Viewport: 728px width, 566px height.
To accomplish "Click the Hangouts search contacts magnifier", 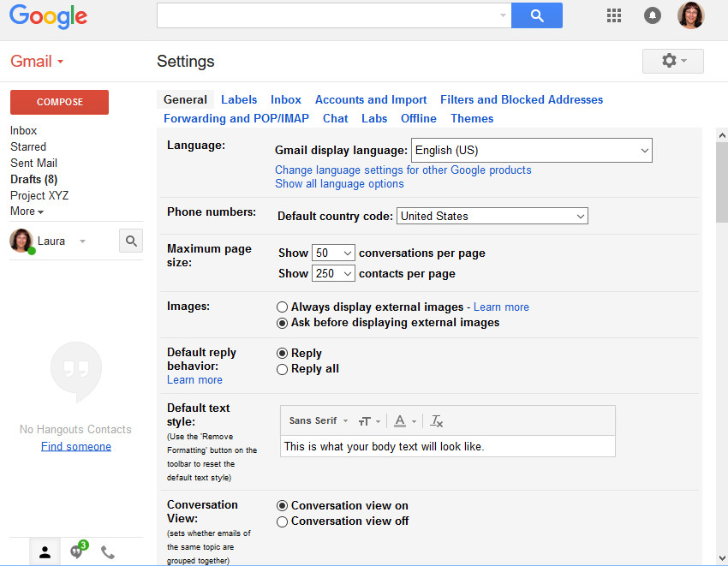I will 131,241.
